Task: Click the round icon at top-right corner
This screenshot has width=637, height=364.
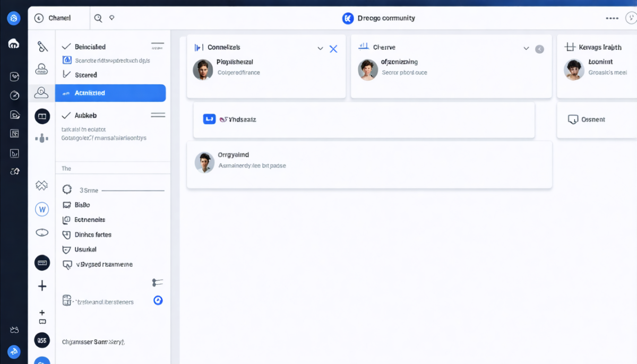Action: [631, 18]
